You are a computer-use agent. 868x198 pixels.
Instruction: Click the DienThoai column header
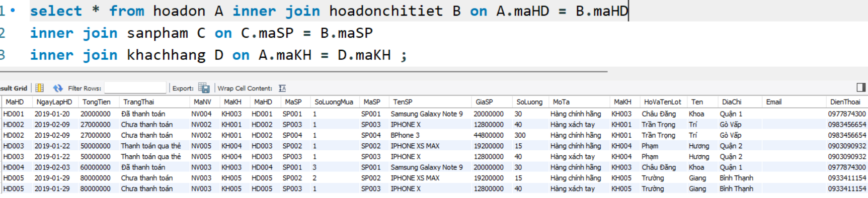(x=845, y=102)
